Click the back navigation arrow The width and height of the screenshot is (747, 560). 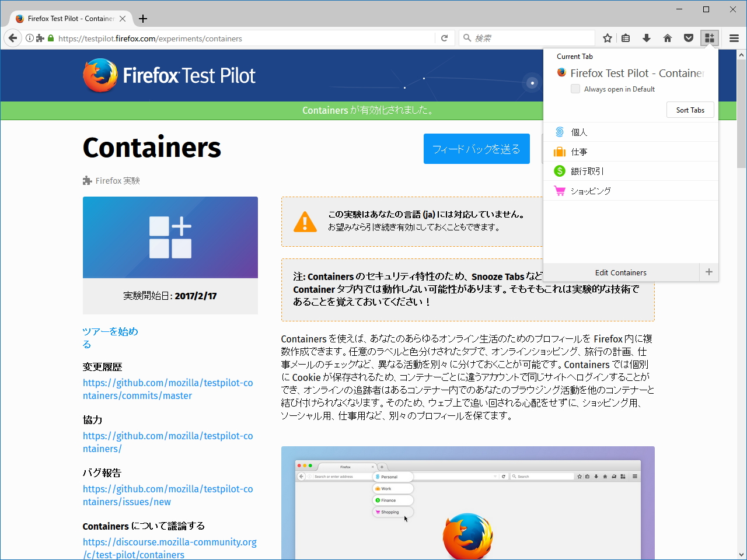tap(12, 38)
